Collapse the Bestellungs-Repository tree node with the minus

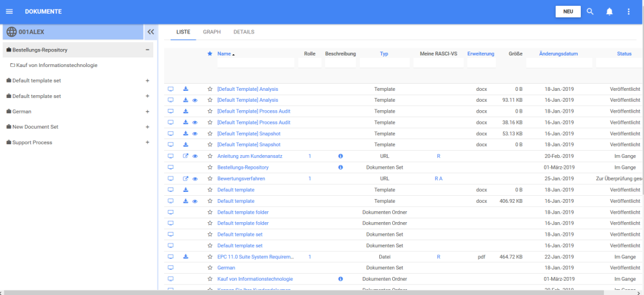point(147,50)
